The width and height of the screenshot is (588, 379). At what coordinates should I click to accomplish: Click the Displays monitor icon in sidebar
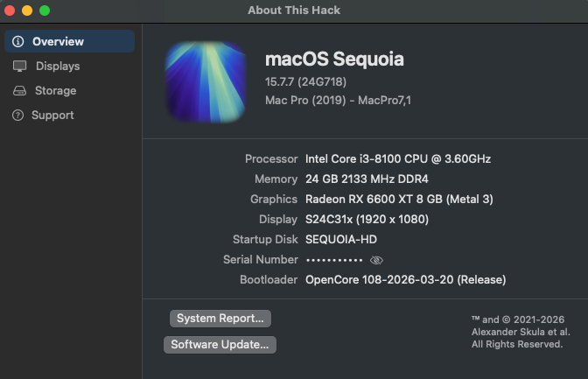[x=19, y=66]
